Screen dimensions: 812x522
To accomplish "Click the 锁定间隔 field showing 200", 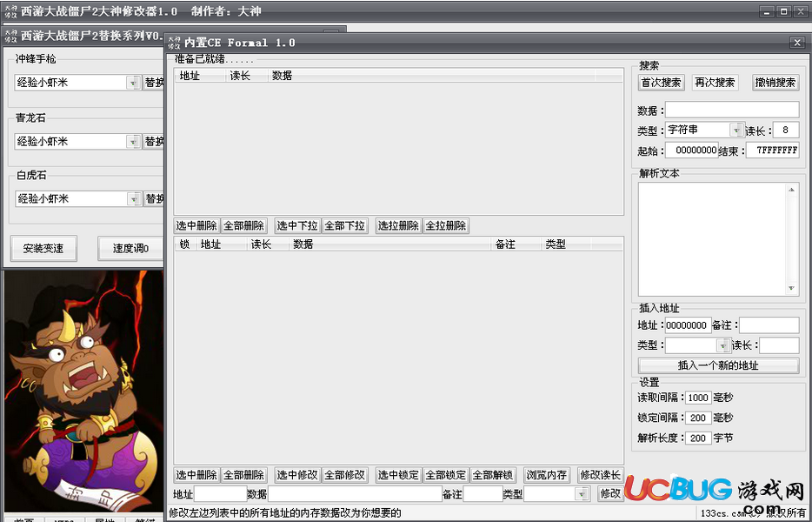I will 698,418.
